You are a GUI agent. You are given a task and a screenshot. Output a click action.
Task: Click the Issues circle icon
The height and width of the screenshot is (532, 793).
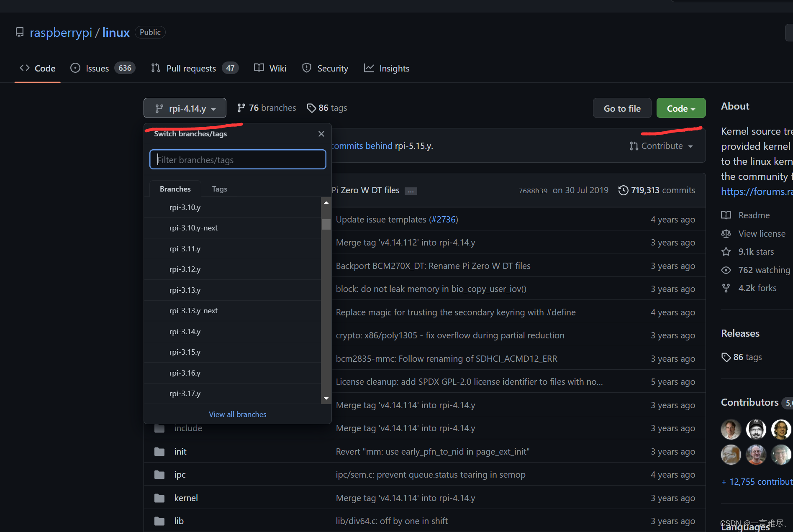(x=75, y=68)
